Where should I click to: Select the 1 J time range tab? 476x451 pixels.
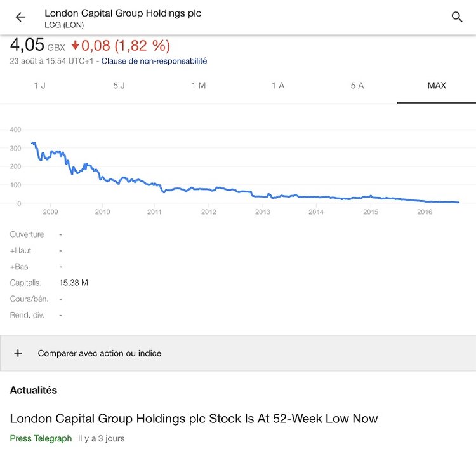[x=39, y=86]
